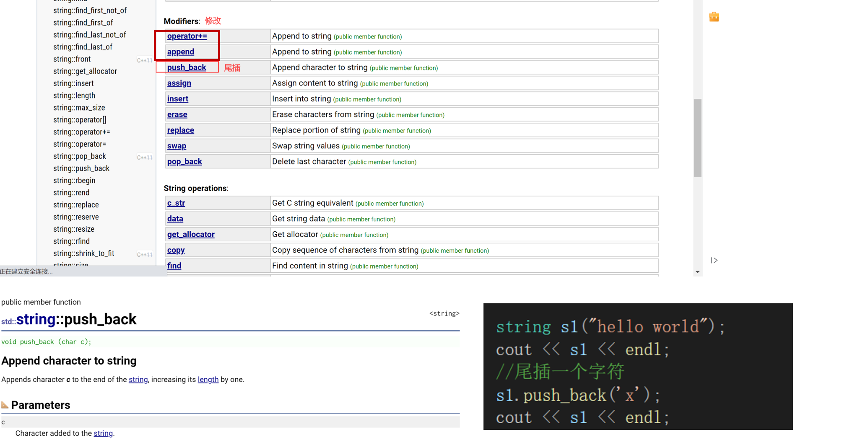Click the '<string>' header label
The width and height of the screenshot is (868, 442).
click(x=444, y=313)
